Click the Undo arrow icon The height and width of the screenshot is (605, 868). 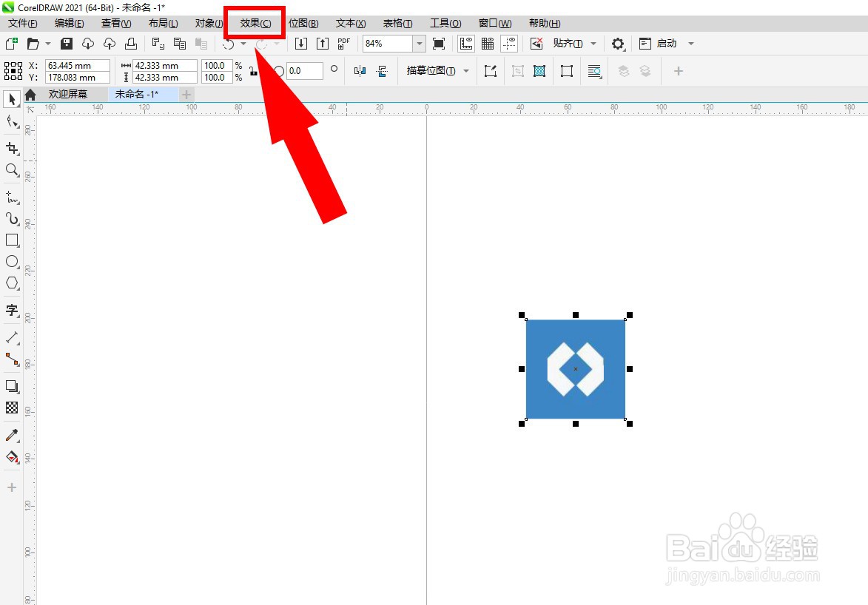(x=229, y=44)
